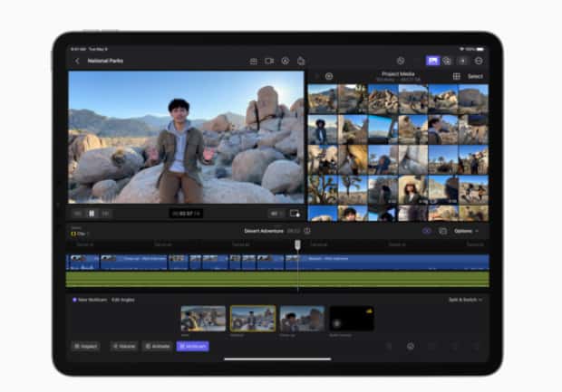Viewport: 562px width, 392px height.
Task: Toggle the timeline snapping icon
Action: pos(426,231)
